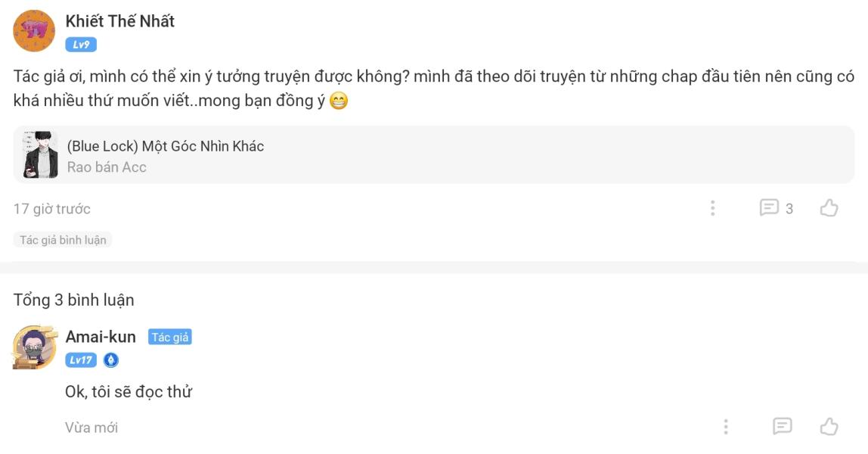The width and height of the screenshot is (868, 454).
Task: Open more options for Amai-kun's reply
Action: (726, 427)
